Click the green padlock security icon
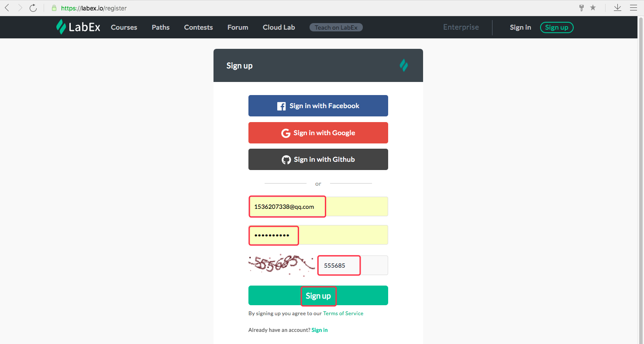This screenshot has width=644, height=344. 54,8
